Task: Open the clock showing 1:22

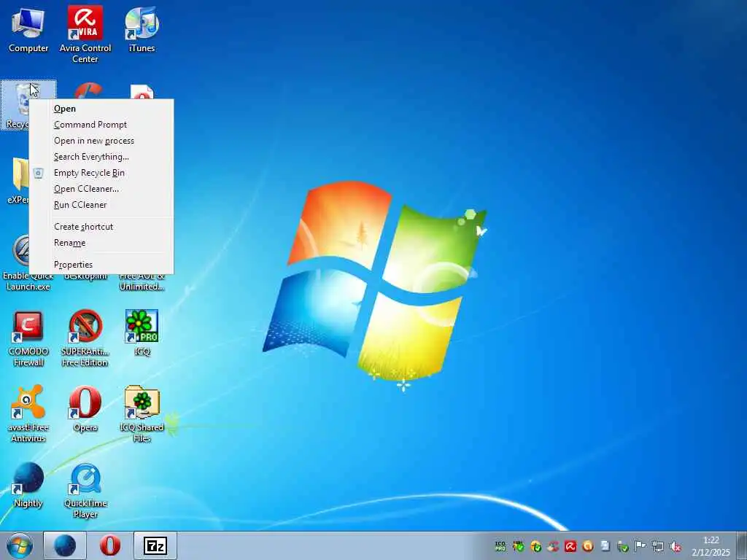Action: 711,546
